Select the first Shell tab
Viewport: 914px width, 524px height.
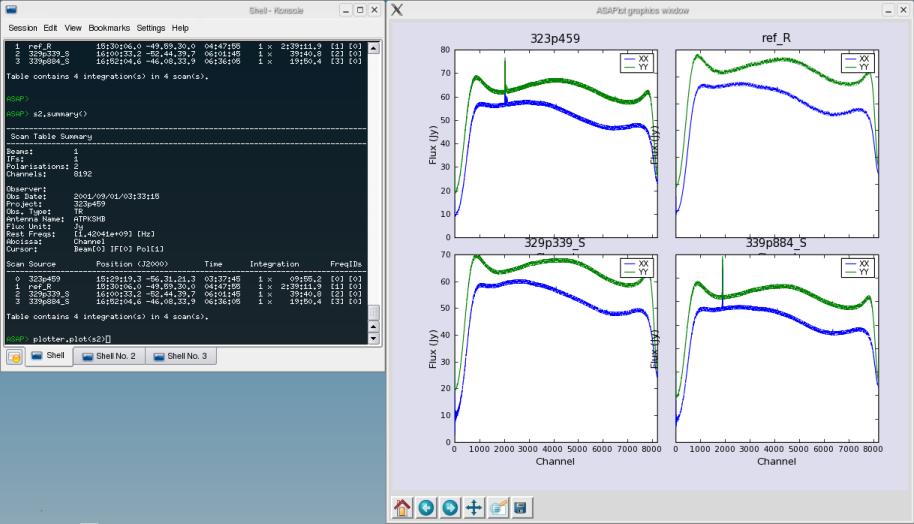click(x=49, y=356)
